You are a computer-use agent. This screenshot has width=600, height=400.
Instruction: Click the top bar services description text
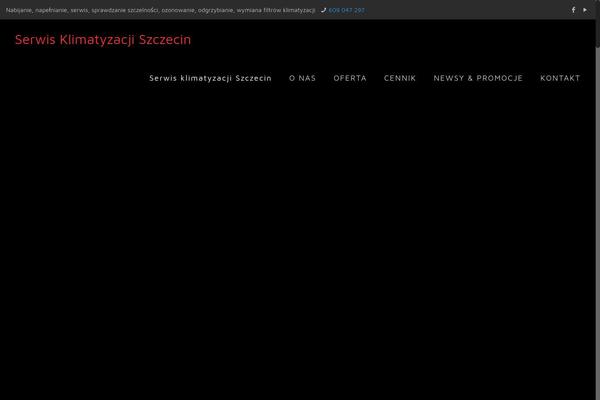pyautogui.click(x=160, y=10)
